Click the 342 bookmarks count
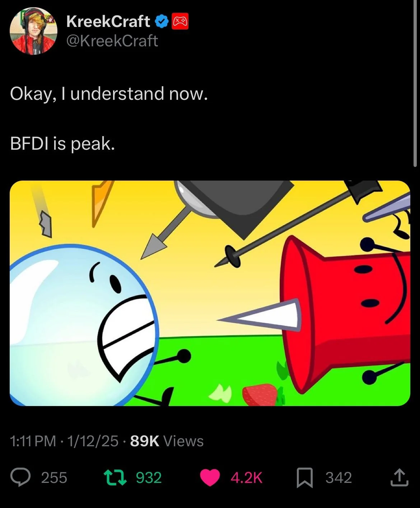 coord(339,478)
